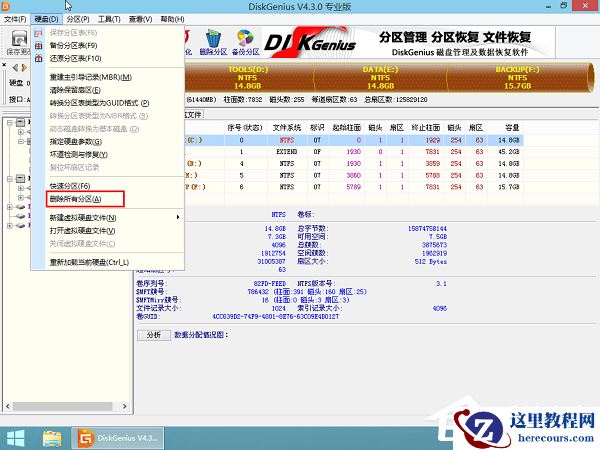600x450 pixels.
Task: Open the 帮助(H) menu
Action: click(x=172, y=19)
